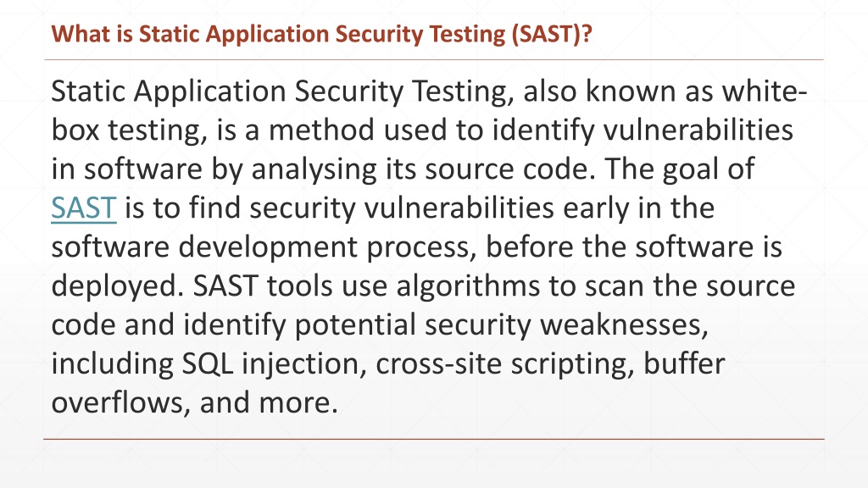Click the slide title about SAST
This screenshot has height=488, width=868.
click(x=322, y=35)
